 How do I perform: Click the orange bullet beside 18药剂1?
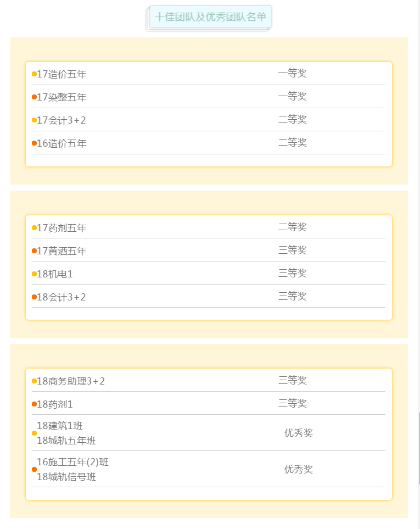(34, 404)
